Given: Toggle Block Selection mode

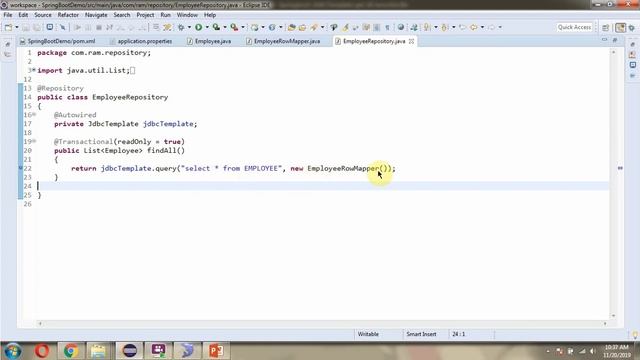Looking at the screenshot, I should tap(377, 27).
